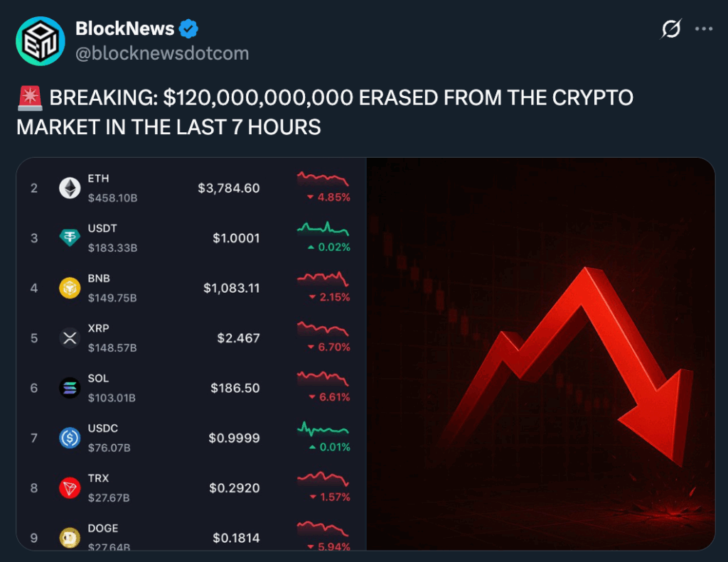Screen dimensions: 728x562
Task: Click the SOL row ticker label
Action: pyautogui.click(x=98, y=379)
